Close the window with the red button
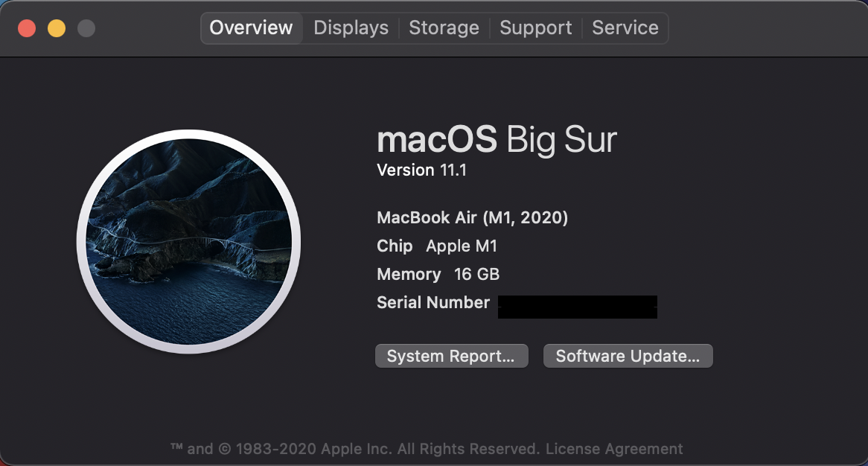This screenshot has height=466, width=868. click(27, 28)
